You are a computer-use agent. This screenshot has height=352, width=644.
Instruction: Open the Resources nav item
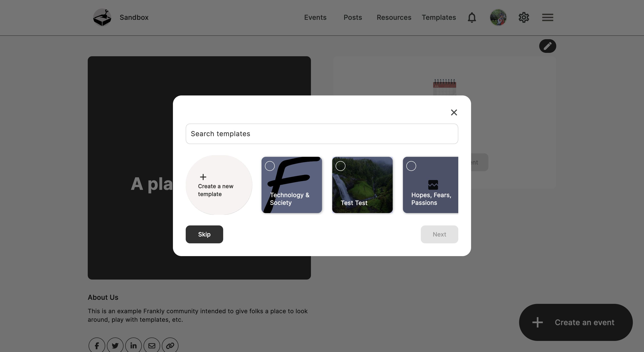394,17
